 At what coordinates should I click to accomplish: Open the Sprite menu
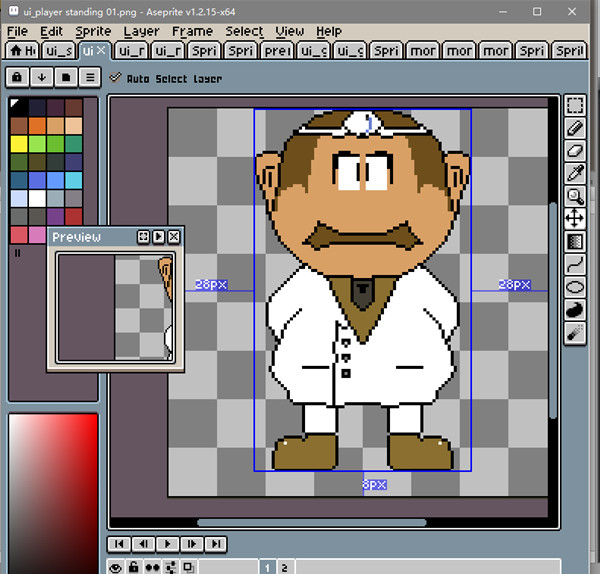[x=92, y=31]
